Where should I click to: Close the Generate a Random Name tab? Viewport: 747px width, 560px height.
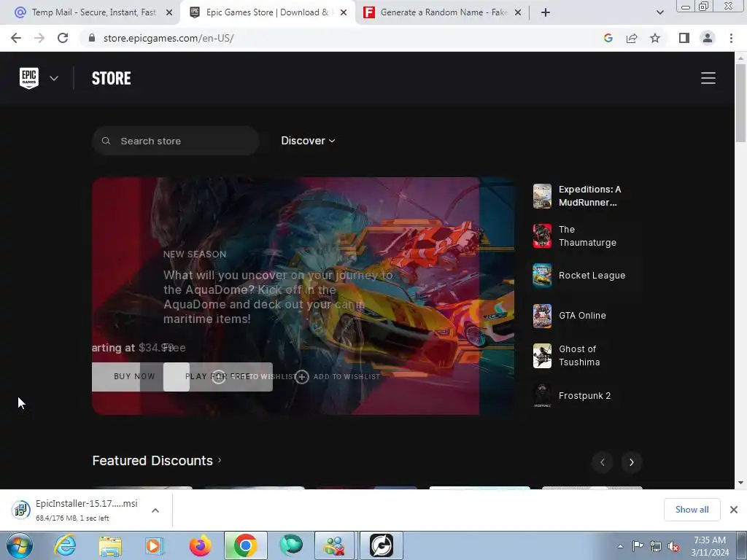(518, 13)
